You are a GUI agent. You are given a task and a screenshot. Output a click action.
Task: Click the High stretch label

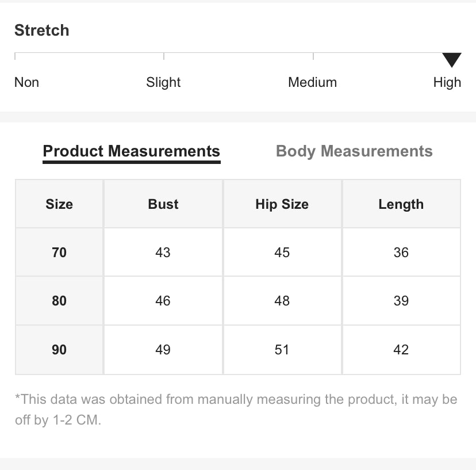coord(447,82)
